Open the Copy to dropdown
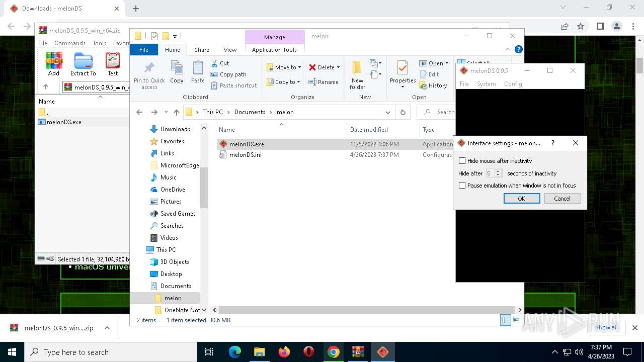Screen dimensions: 644x362 283,82
